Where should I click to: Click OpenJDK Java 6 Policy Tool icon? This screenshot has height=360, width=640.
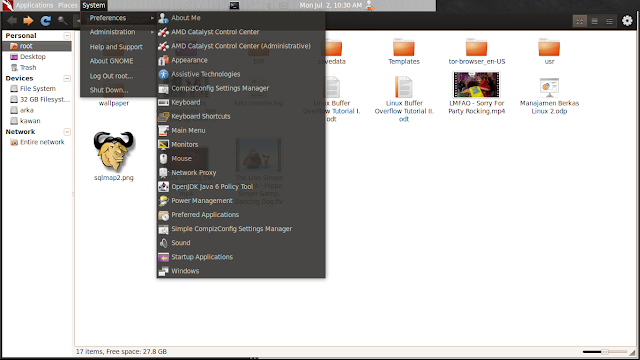[163, 187]
